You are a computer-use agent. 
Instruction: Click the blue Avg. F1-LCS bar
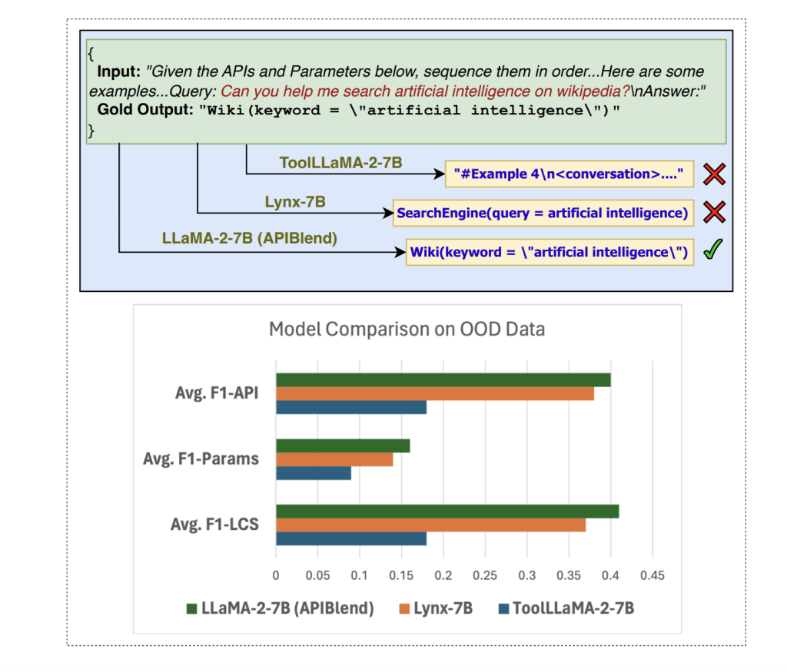pos(351,538)
